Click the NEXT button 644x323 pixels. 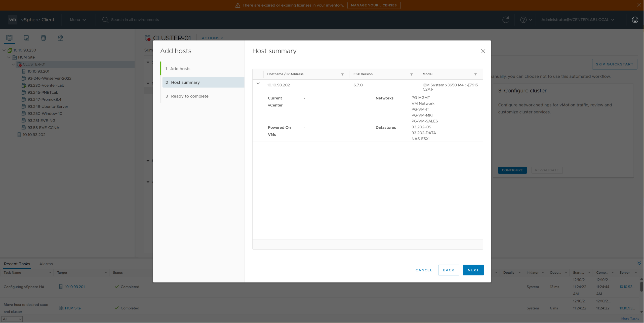473,270
